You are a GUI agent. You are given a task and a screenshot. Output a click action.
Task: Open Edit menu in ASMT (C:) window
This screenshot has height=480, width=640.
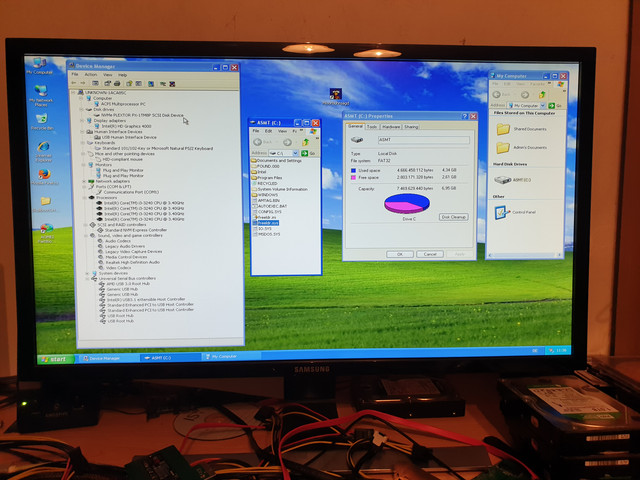[268, 131]
